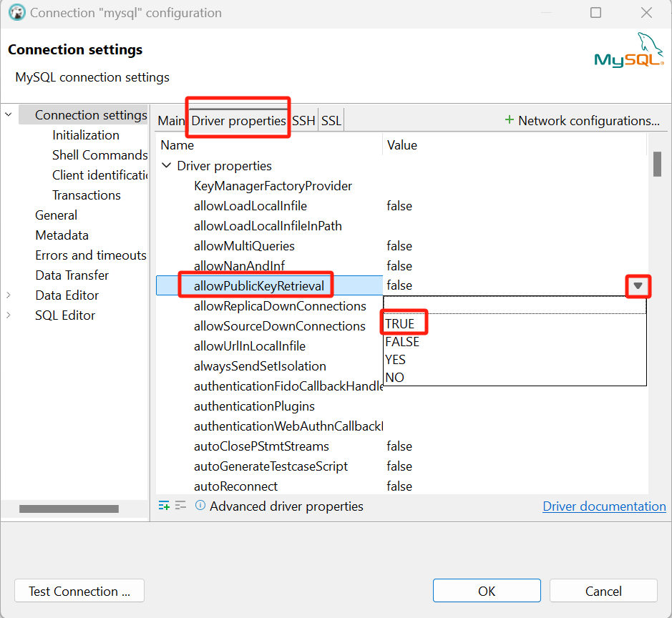This screenshot has height=618, width=672.
Task: Select the allowNanAndInf property
Action: pyautogui.click(x=239, y=266)
